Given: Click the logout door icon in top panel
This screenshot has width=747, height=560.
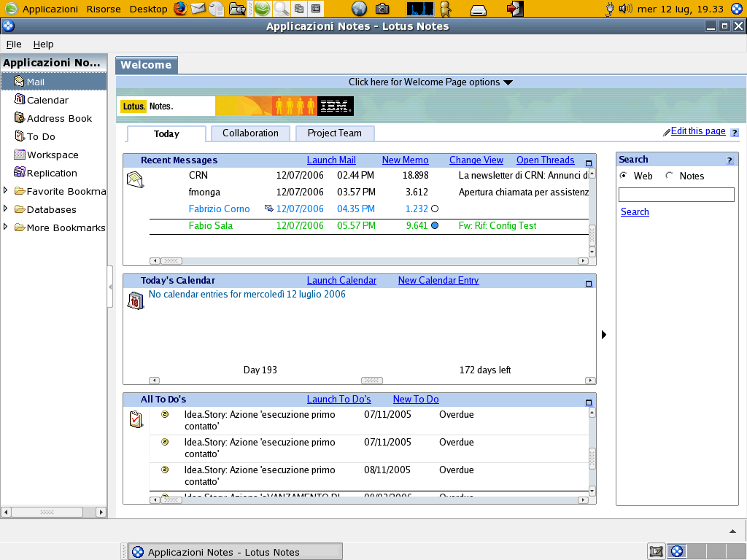Looking at the screenshot, I should (514, 9).
